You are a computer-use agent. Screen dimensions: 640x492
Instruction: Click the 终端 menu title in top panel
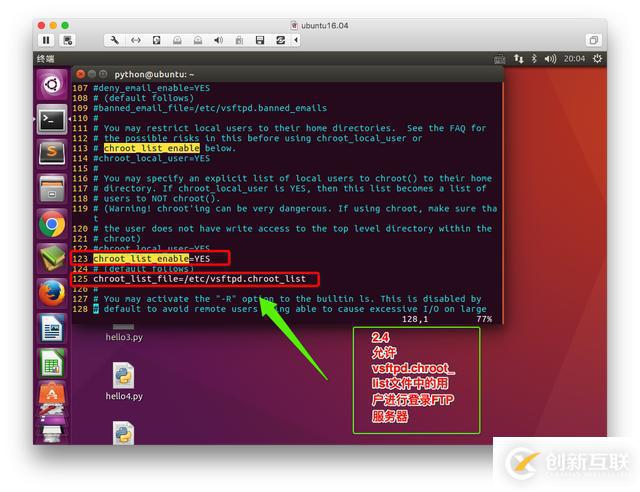coord(45,59)
